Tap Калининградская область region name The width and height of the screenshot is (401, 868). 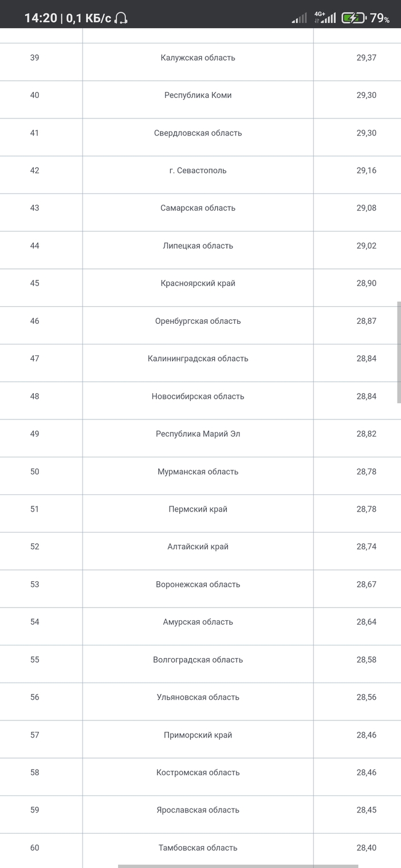[198, 359]
